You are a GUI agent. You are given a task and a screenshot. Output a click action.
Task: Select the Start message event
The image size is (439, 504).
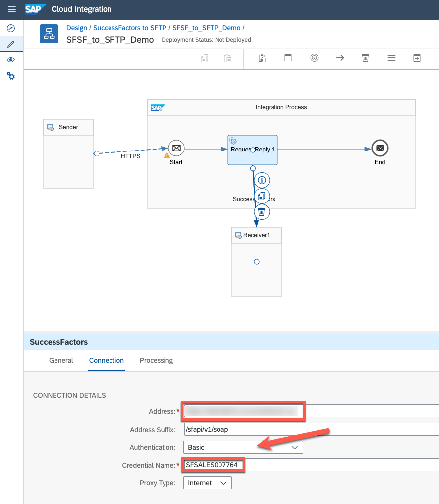point(176,148)
